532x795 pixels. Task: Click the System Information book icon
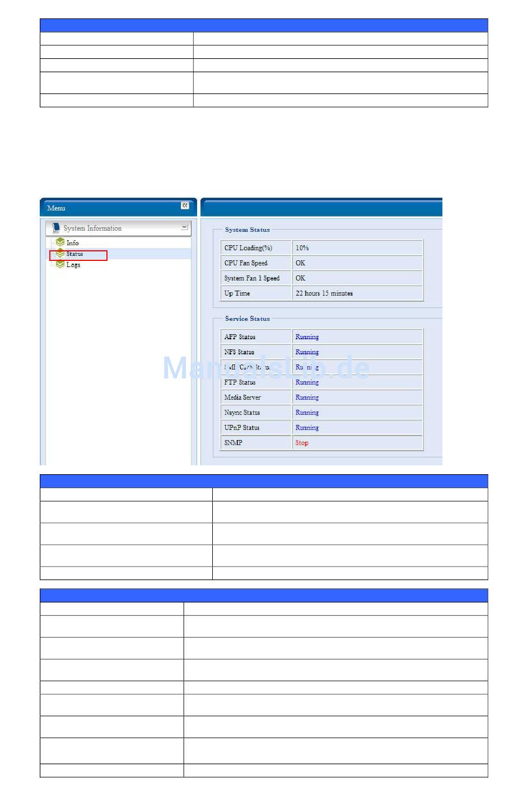point(56,228)
